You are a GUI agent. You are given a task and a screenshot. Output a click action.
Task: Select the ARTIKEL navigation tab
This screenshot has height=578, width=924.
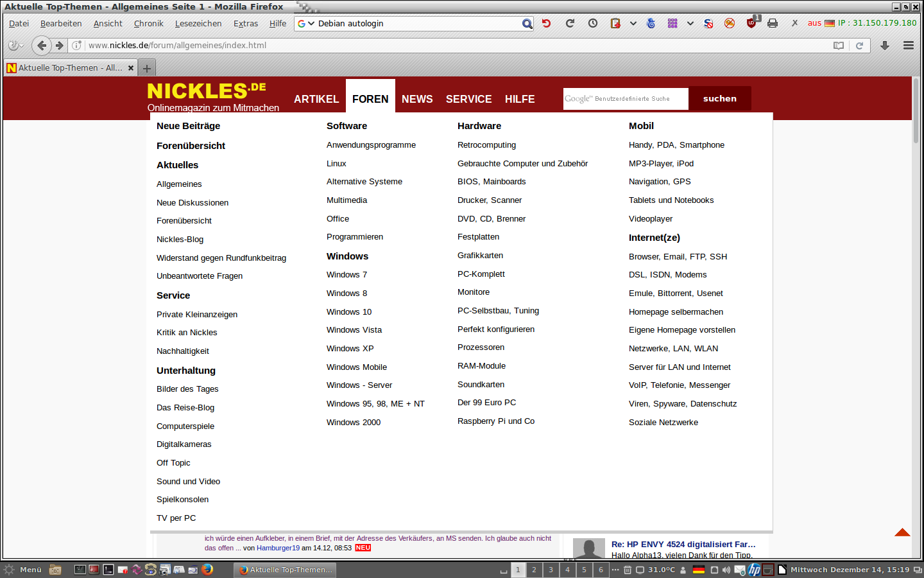316,99
